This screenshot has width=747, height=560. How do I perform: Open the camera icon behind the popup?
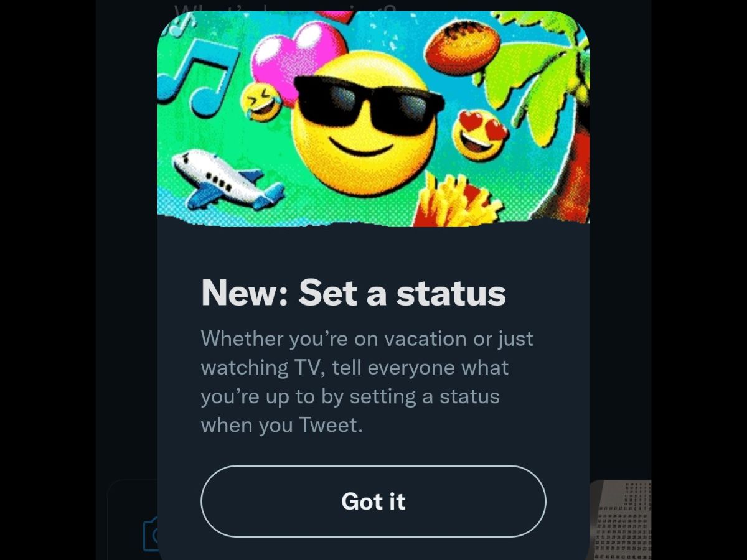tap(151, 533)
